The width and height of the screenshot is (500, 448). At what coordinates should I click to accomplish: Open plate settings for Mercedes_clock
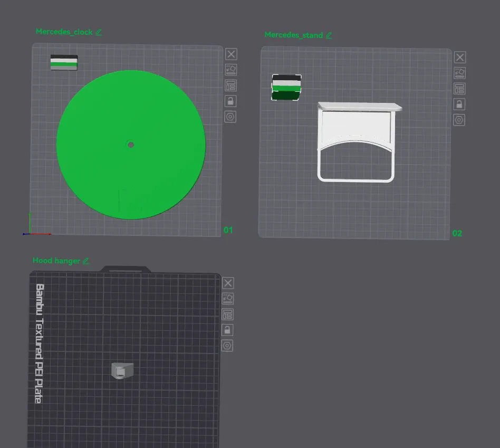pyautogui.click(x=230, y=117)
